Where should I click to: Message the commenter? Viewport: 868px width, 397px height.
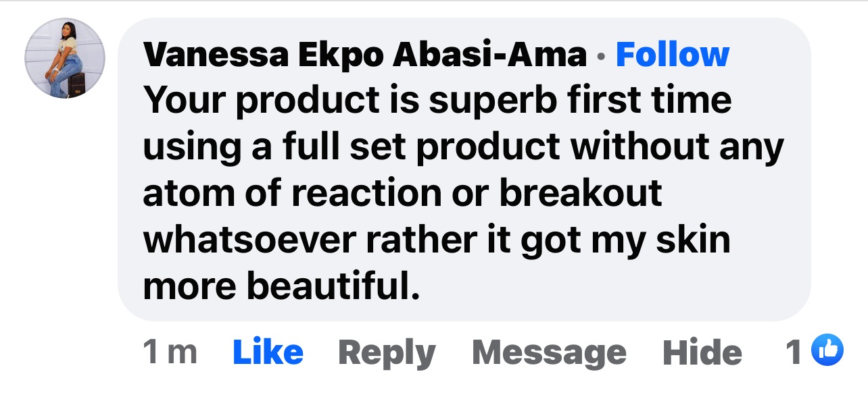coord(549,352)
